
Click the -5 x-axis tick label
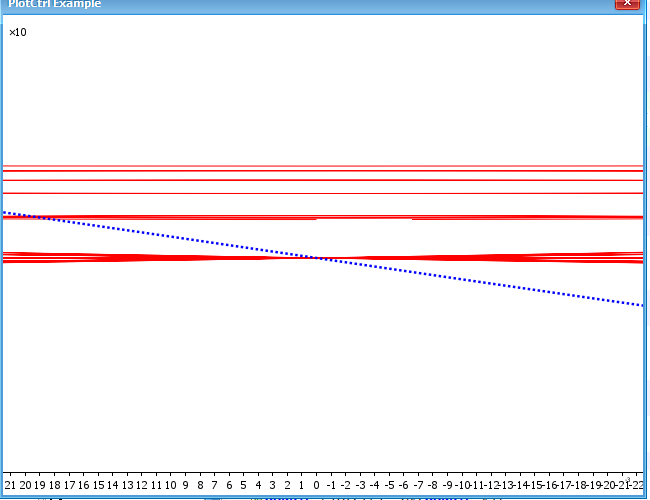(x=389, y=483)
